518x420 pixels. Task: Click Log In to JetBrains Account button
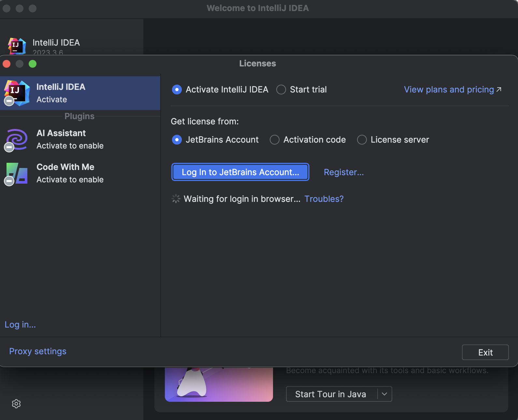(240, 172)
